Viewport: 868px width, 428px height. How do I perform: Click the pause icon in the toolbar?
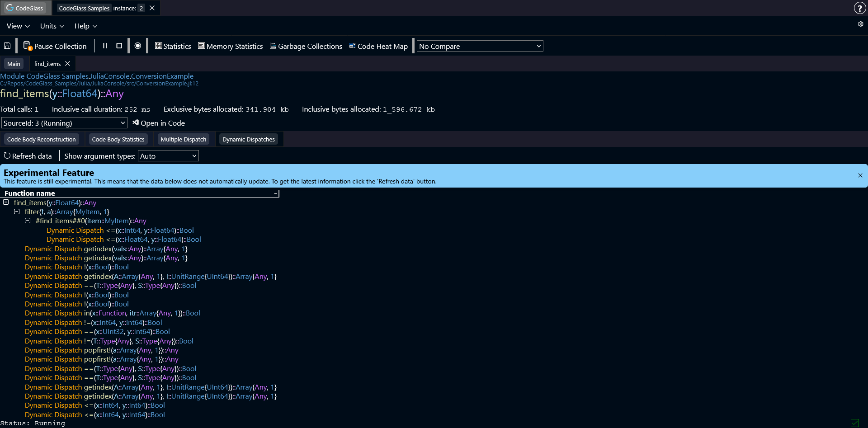click(105, 46)
